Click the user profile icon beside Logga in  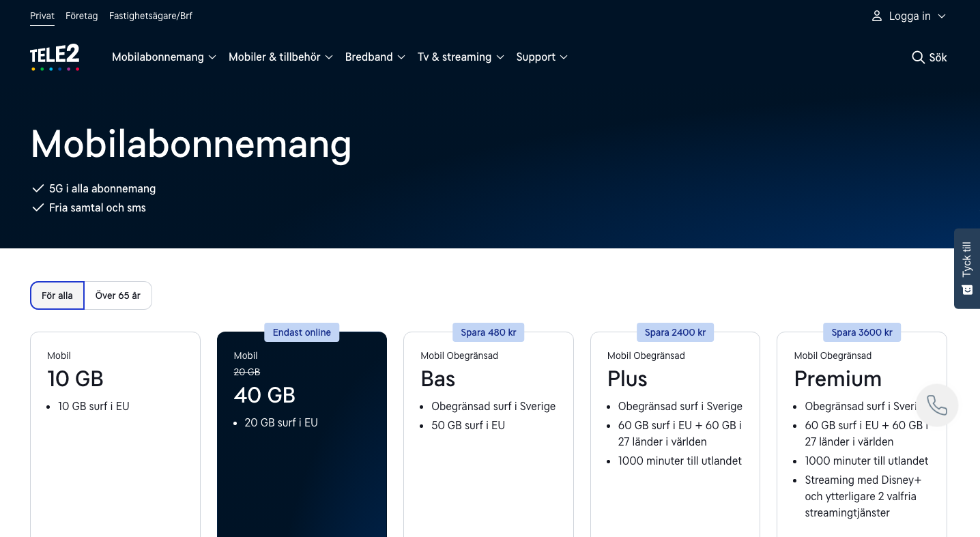877,16
